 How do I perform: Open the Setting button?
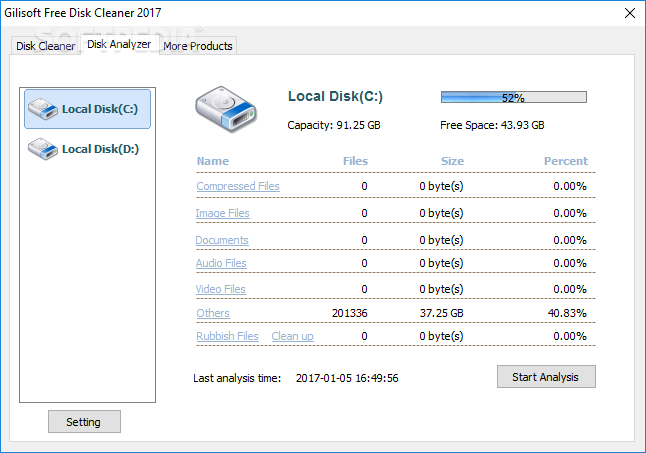84,421
